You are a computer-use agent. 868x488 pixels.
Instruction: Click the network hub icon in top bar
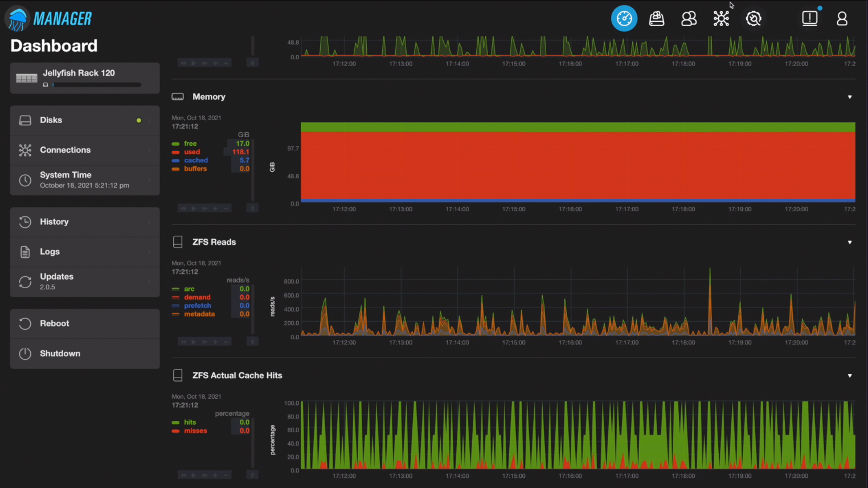(x=721, y=18)
